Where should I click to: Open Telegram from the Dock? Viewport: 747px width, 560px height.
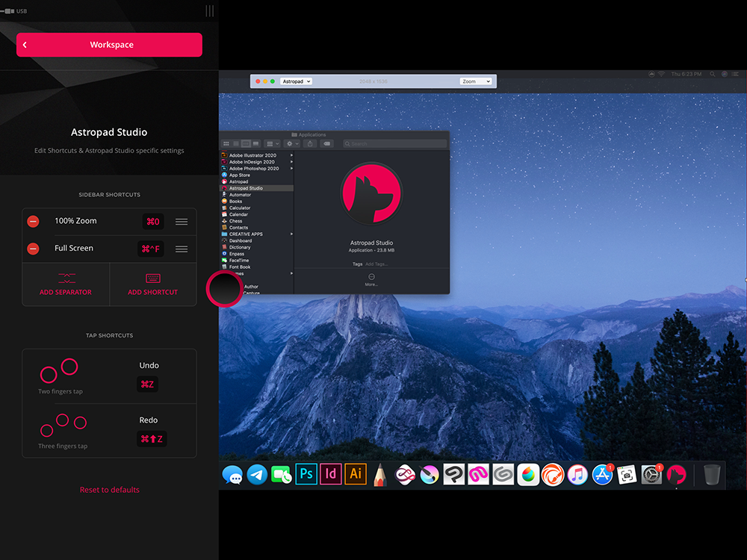tap(257, 475)
